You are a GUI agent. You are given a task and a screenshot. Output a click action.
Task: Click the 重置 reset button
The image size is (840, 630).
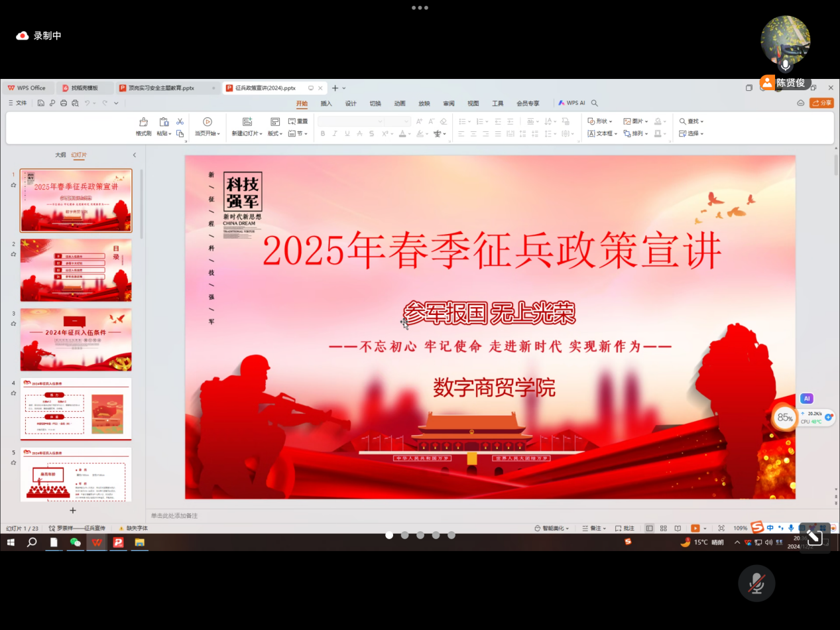click(x=298, y=121)
